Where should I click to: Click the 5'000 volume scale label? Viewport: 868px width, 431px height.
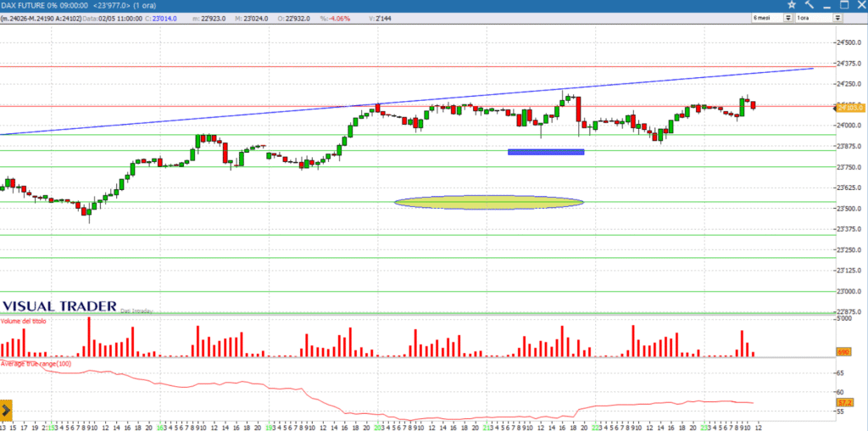coord(843,318)
